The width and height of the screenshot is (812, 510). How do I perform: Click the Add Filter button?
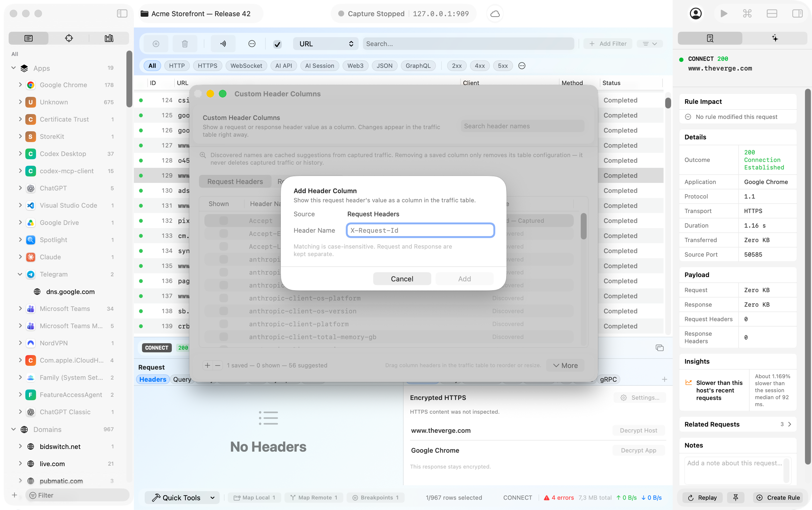tap(608, 44)
